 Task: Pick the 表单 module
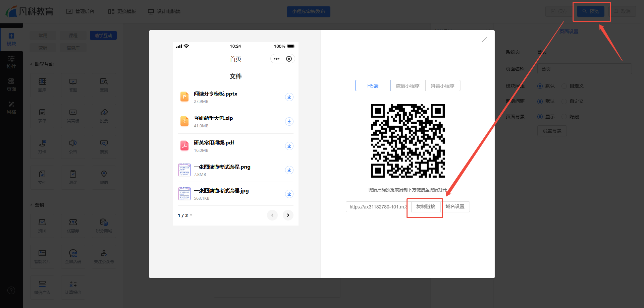point(42,116)
